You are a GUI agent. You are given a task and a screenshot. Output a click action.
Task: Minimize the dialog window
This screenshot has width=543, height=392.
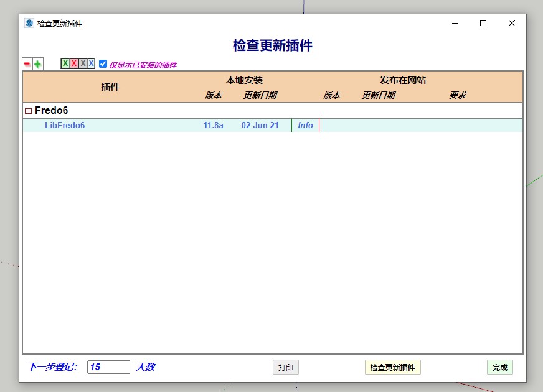454,23
